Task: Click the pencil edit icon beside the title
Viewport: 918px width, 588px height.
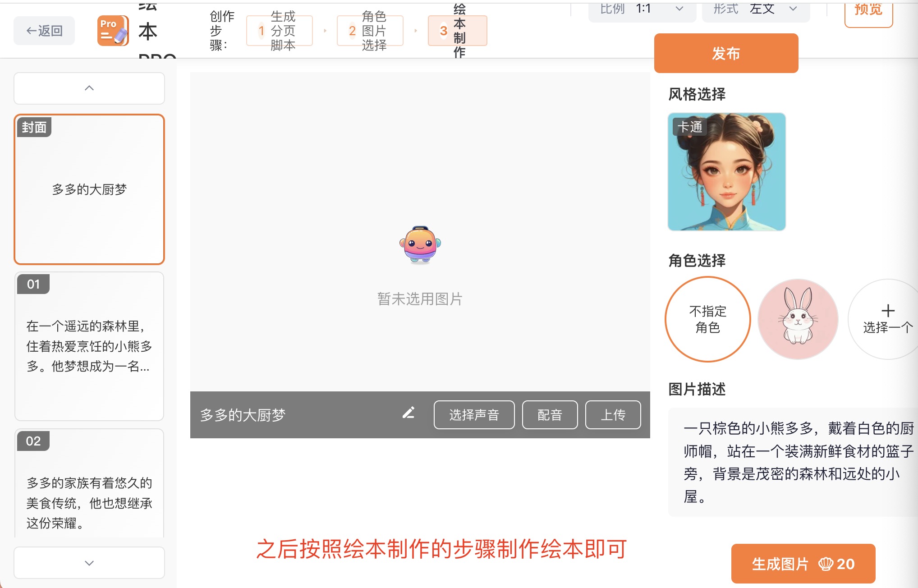Action: pyautogui.click(x=409, y=413)
